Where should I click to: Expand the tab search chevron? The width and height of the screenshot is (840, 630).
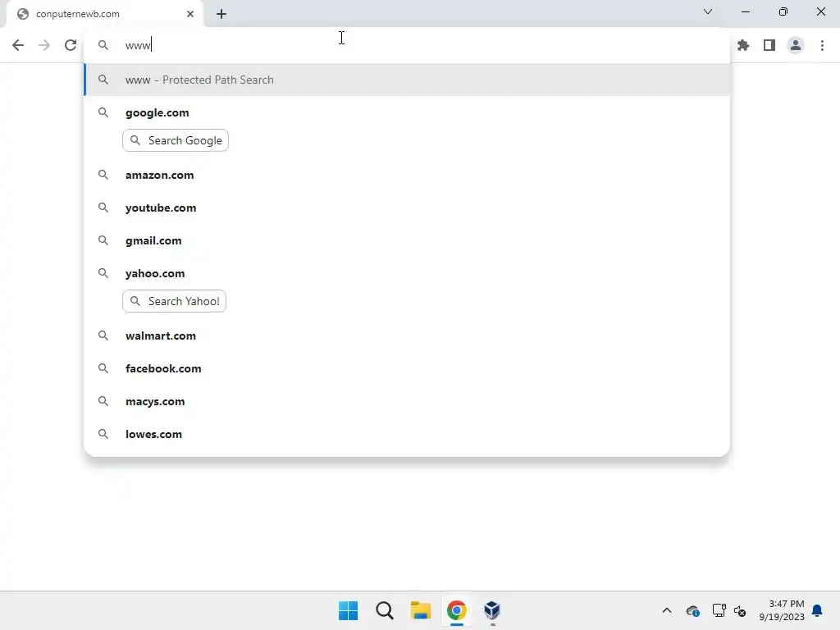tap(708, 11)
